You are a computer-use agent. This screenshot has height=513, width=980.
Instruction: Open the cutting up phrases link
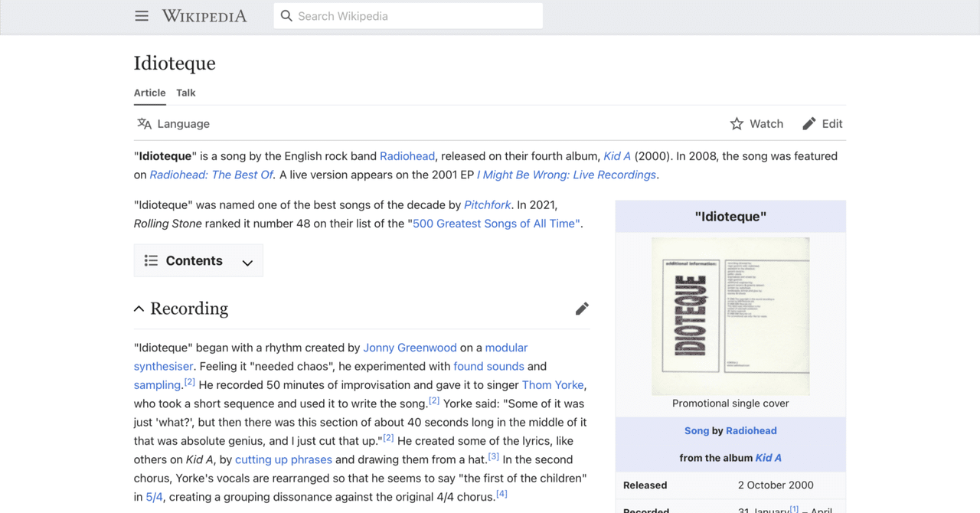point(283,460)
